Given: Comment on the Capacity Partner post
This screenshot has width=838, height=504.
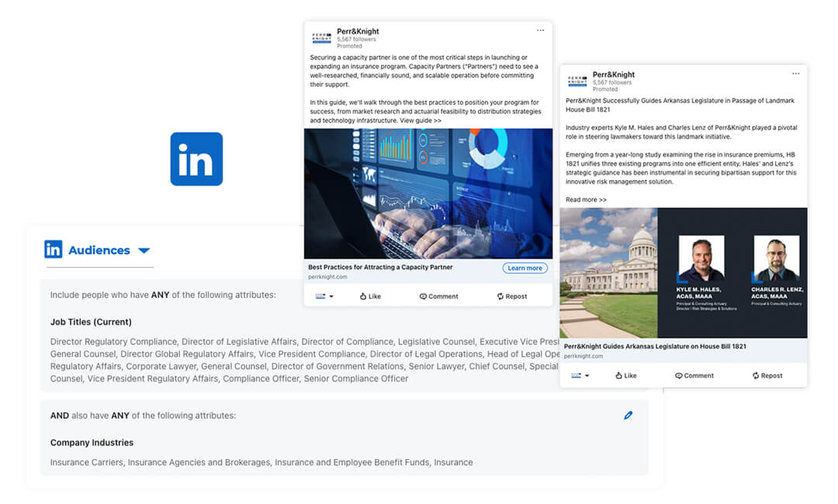Looking at the screenshot, I should [438, 296].
